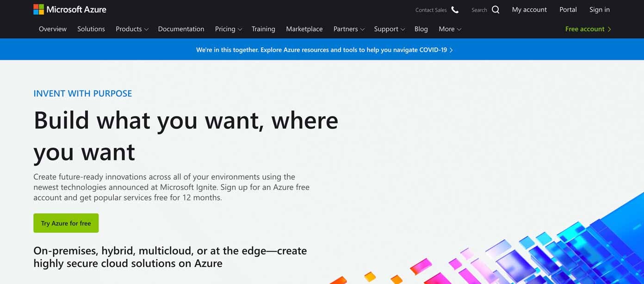
Task: Select the Search label in top bar
Action: tap(479, 10)
